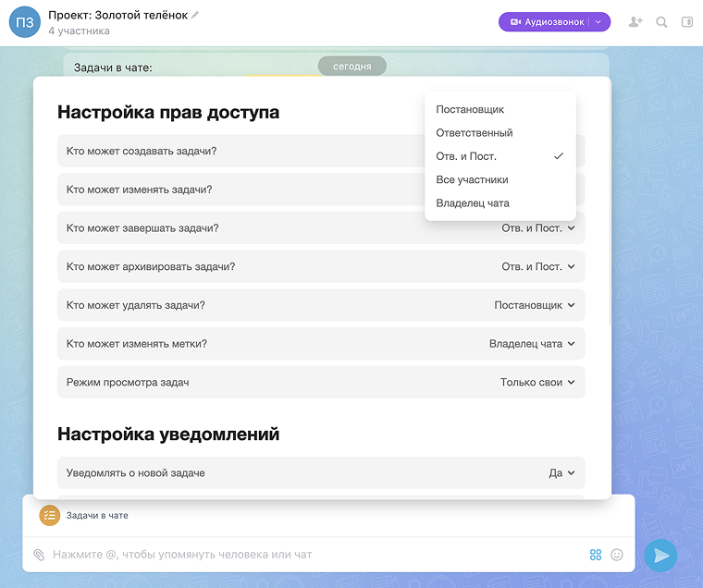Click the orange chat tasks icon
Screen dimensions: 703x588
[x=50, y=515]
